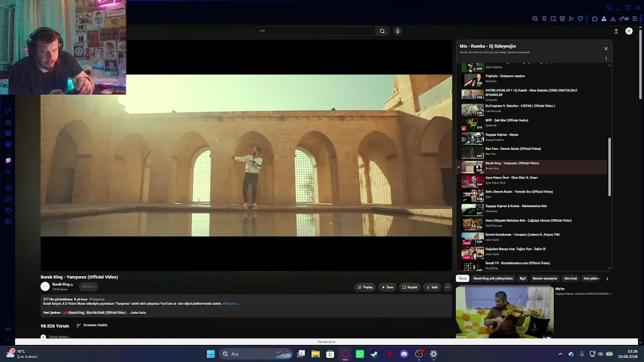Open the sidebar player icon
This screenshot has width=644, height=362.
pos(8,188)
